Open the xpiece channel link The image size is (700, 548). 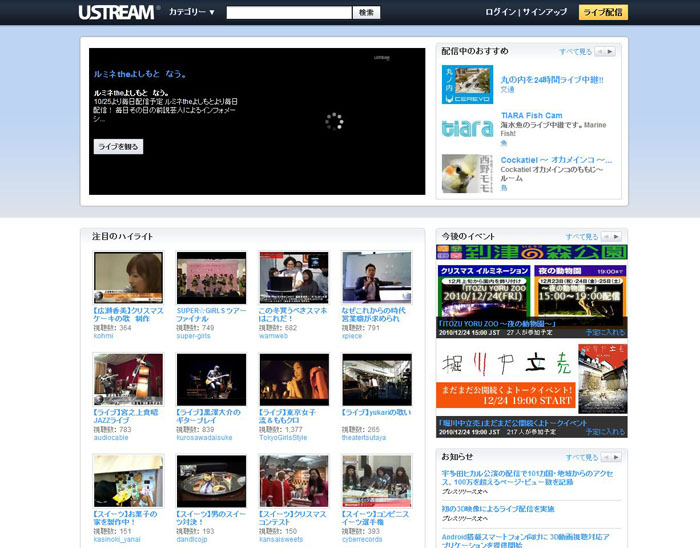351,336
